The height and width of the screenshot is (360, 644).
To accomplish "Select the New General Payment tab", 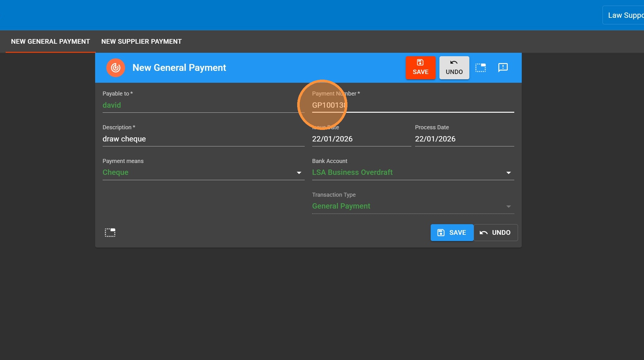I will coord(51,42).
